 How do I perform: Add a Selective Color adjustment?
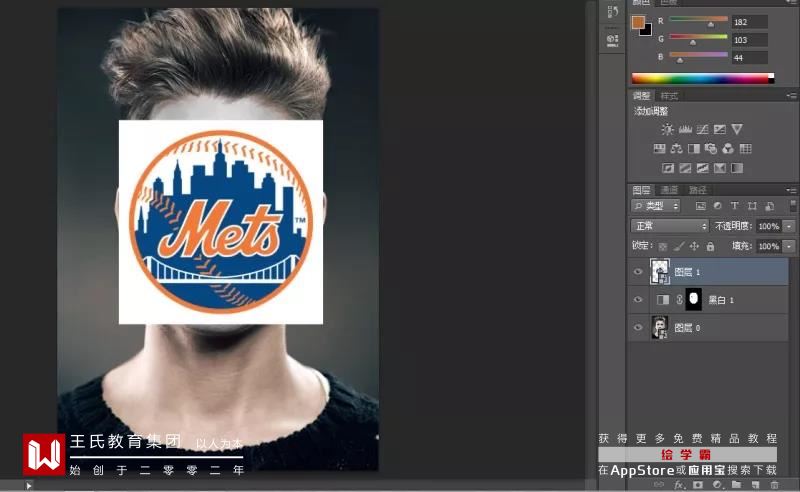(x=720, y=168)
